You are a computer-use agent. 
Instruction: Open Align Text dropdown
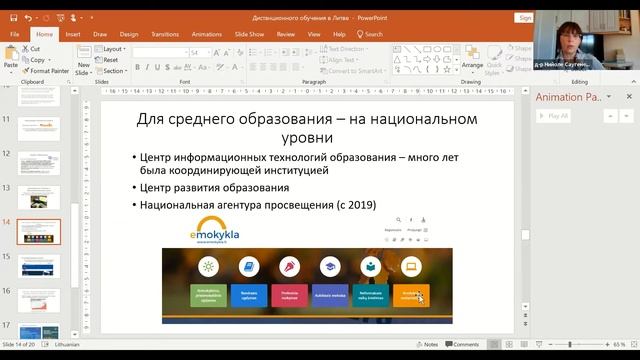click(340, 60)
